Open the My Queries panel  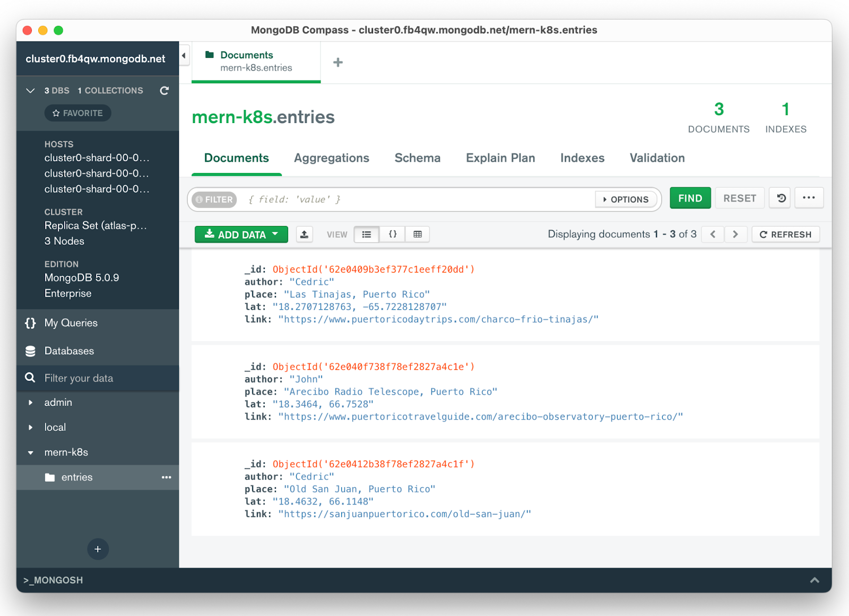[70, 323]
